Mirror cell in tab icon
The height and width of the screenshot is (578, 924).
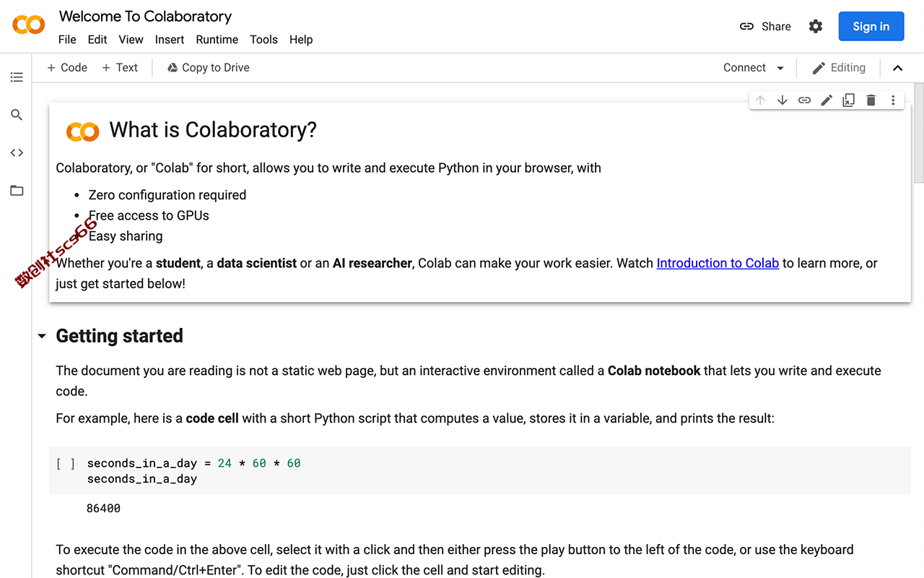(849, 100)
